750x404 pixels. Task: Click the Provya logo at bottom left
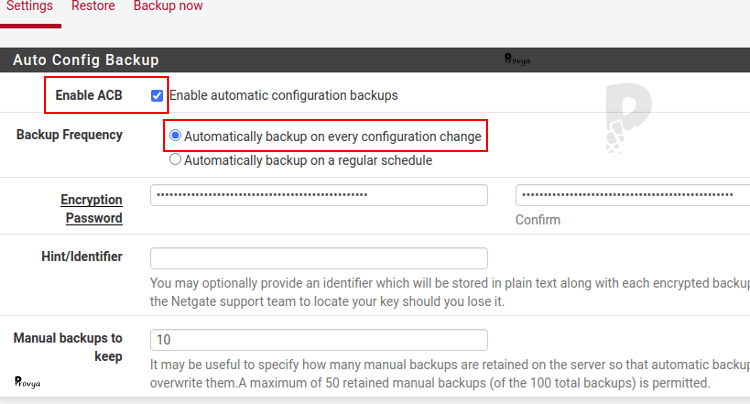27,381
